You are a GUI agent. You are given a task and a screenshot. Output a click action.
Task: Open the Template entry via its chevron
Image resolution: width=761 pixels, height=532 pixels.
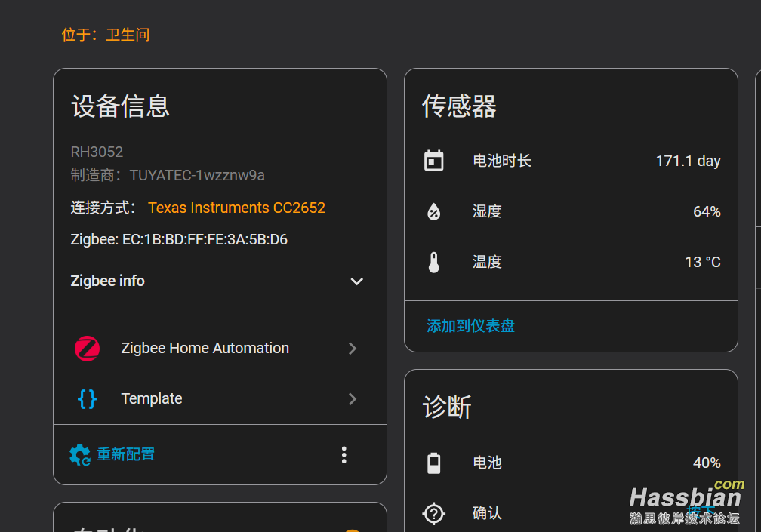352,398
